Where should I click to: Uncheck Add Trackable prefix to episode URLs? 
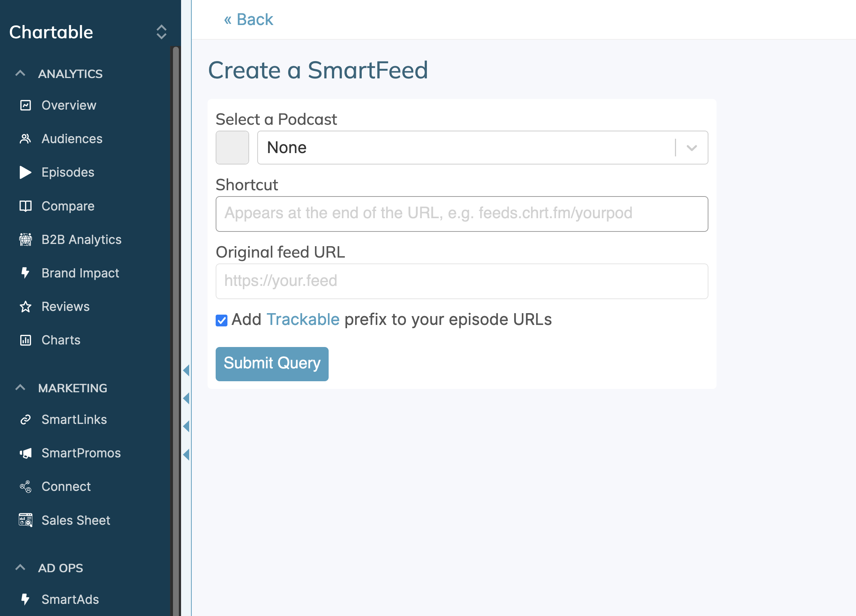pos(221,320)
